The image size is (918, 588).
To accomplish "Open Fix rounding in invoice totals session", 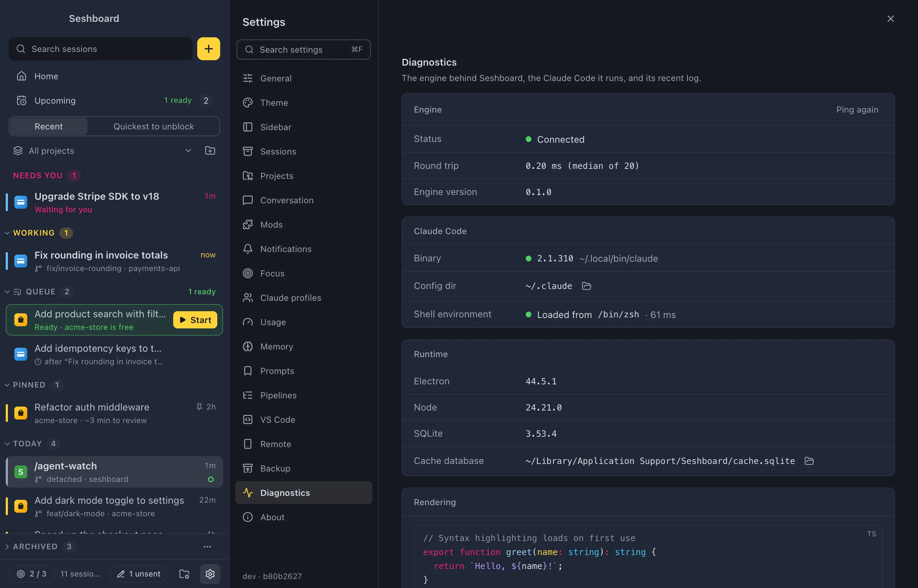I will 114,261.
